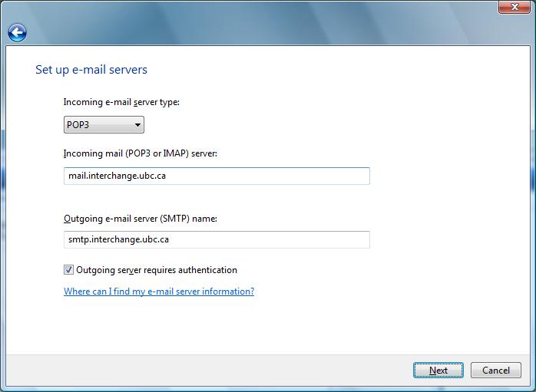Viewport: 536px width, 392px height.
Task: Click the blue Back arrow icon
Action: coord(17,32)
